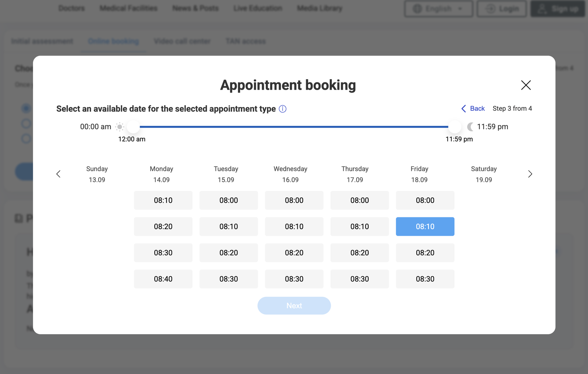The height and width of the screenshot is (374, 588).
Task: Select Monday 14.09 at 08:40
Action: [x=163, y=279]
